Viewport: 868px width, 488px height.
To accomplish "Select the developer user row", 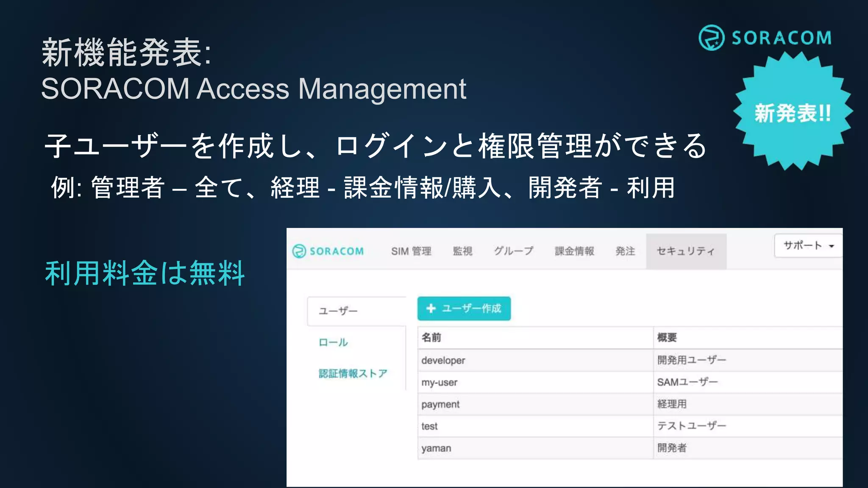I will tap(630, 360).
